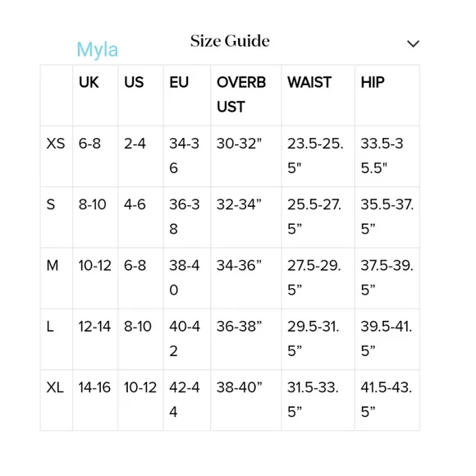Open the Myla brand link
The height and width of the screenshot is (476, 476).
pyautogui.click(x=97, y=50)
